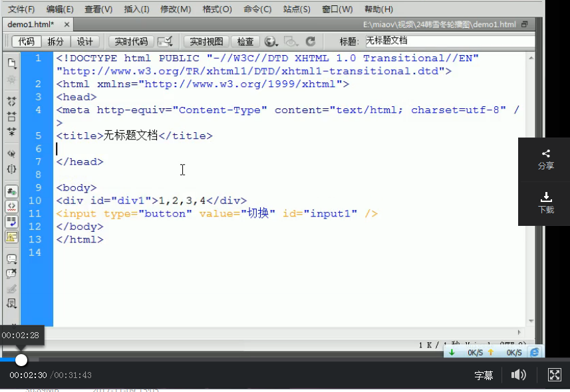Click the fullscreen icon in player
The image size is (570, 392).
pos(554,375)
